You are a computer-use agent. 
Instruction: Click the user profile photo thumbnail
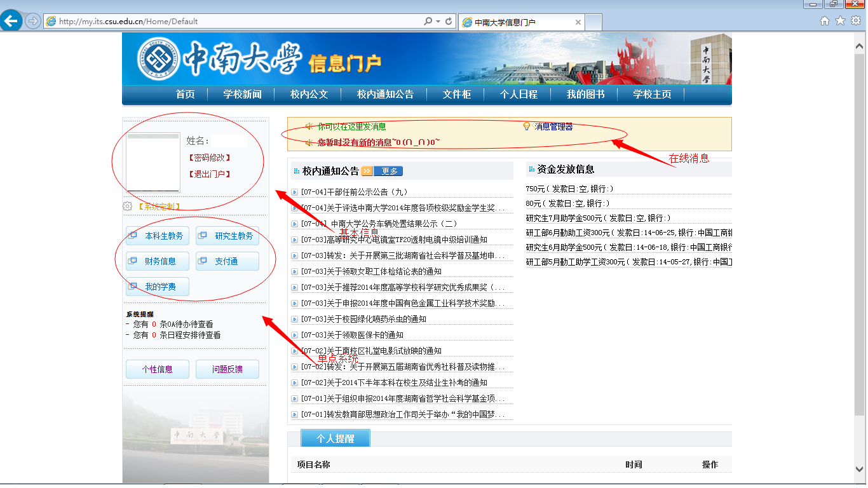click(x=153, y=163)
